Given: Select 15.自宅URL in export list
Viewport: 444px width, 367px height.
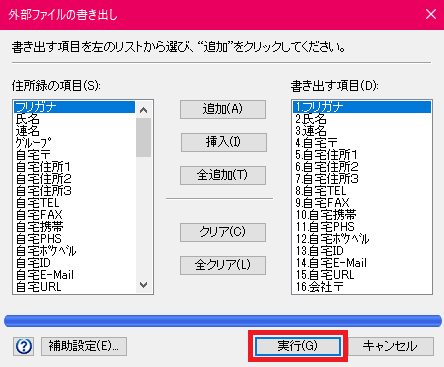Looking at the screenshot, I should 362,275.
